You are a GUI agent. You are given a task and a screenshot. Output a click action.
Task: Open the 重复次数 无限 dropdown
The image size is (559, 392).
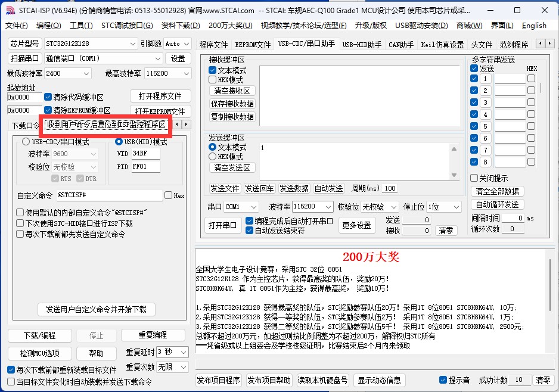(172, 367)
